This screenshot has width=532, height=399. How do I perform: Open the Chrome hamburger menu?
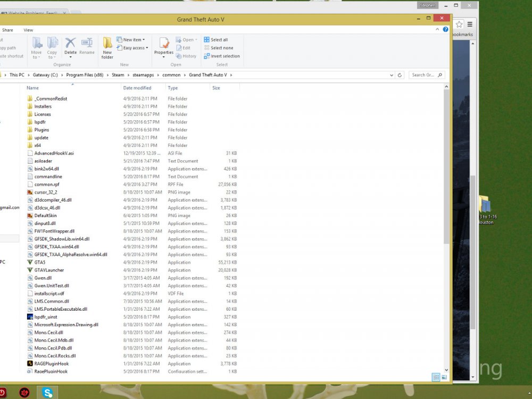(x=470, y=24)
